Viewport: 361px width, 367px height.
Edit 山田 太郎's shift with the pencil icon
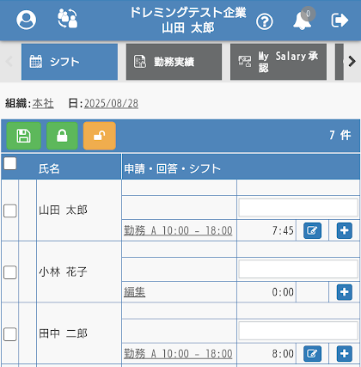click(312, 231)
